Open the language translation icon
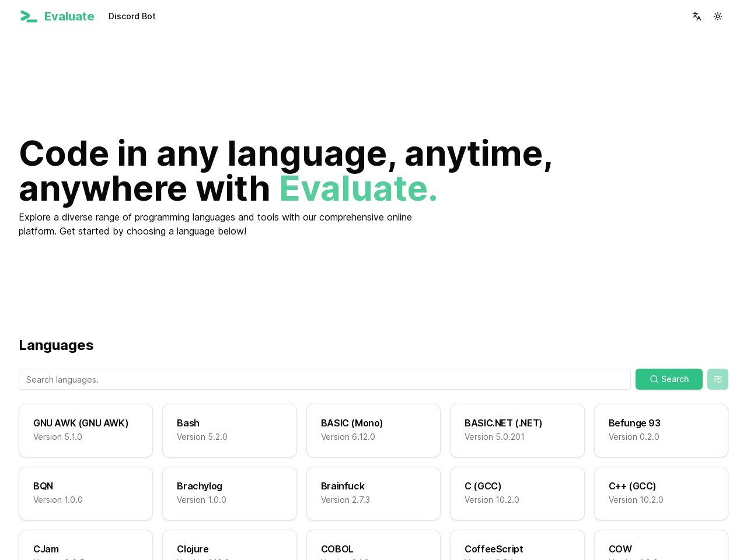This screenshot has width=747, height=560. [696, 16]
